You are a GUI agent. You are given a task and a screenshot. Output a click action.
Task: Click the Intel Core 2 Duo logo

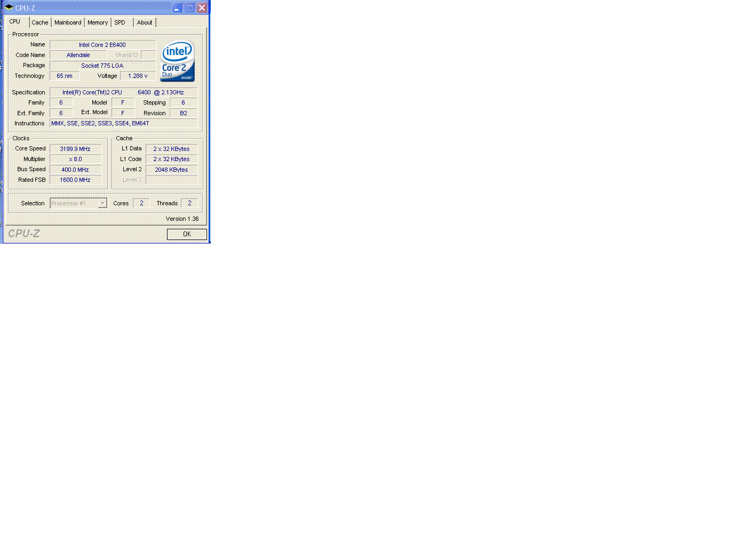177,61
